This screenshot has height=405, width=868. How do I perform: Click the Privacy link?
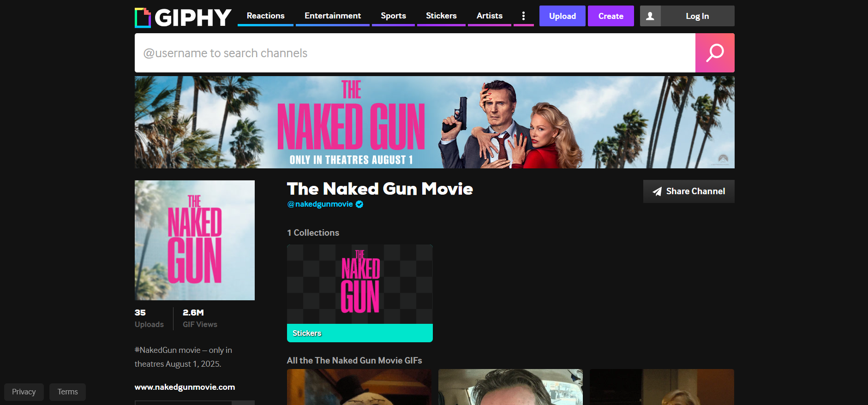tap(24, 392)
